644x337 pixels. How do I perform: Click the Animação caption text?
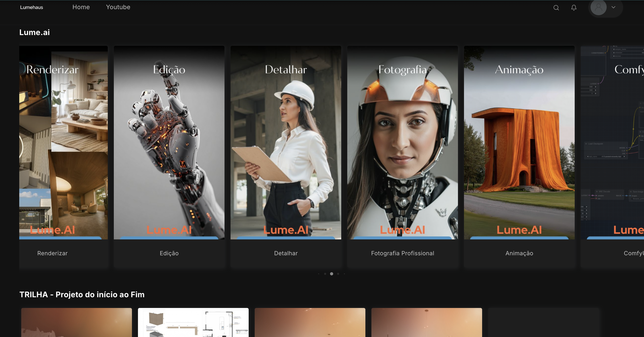[519, 253]
